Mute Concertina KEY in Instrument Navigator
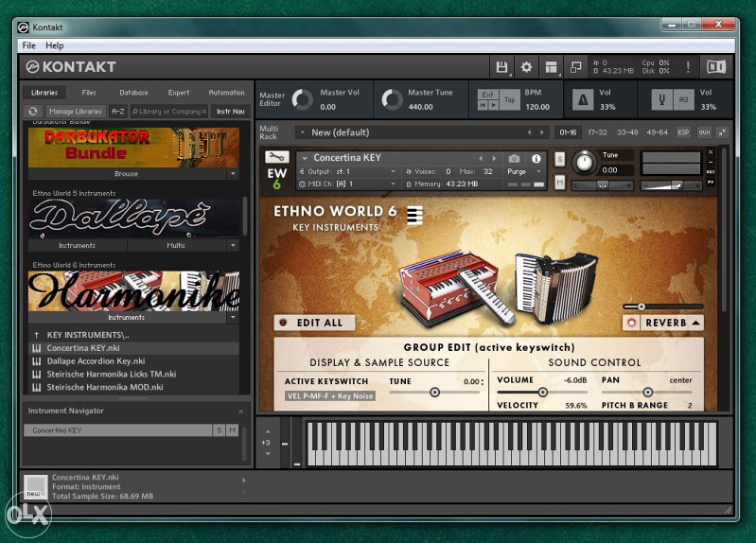756x543 pixels. pyautogui.click(x=233, y=430)
